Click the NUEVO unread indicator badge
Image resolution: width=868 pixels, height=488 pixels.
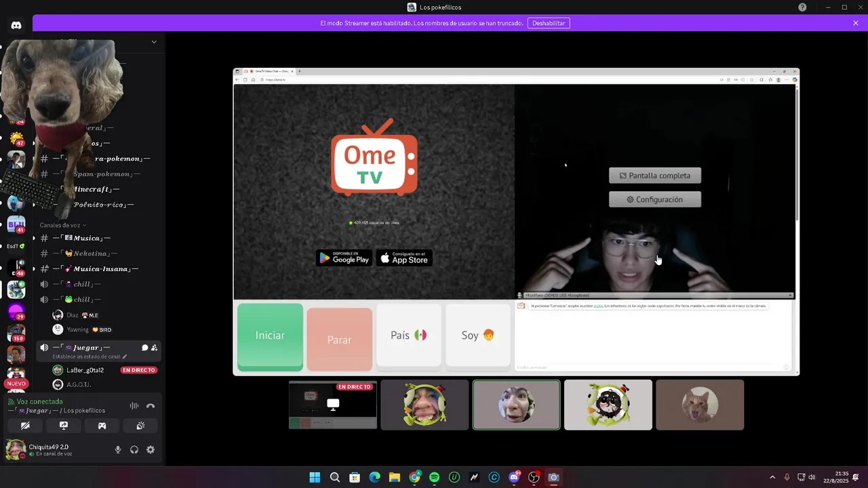point(16,384)
